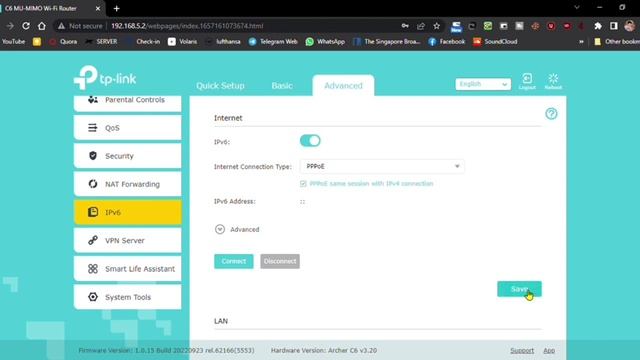Click the NAT Forwarding circular arrow icon
This screenshot has height=360, width=640.
pyautogui.click(x=93, y=184)
